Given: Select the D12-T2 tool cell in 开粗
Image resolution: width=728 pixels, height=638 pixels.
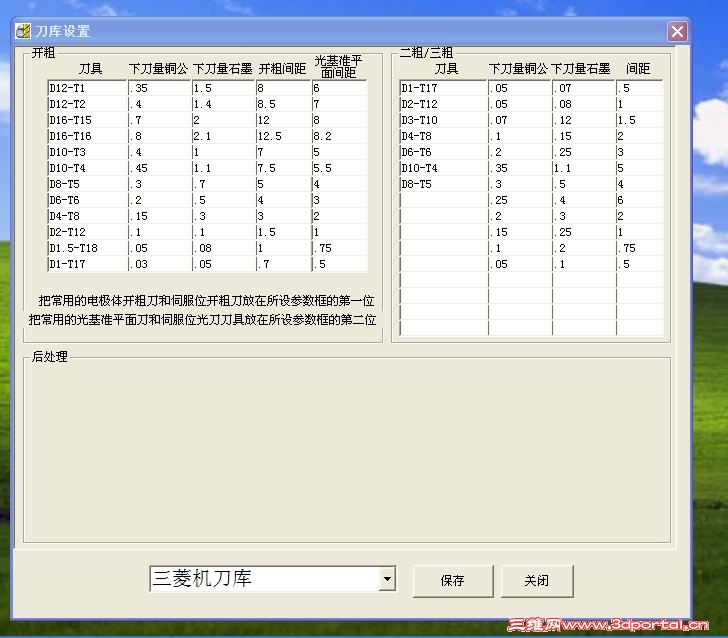Looking at the screenshot, I should (x=87, y=104).
